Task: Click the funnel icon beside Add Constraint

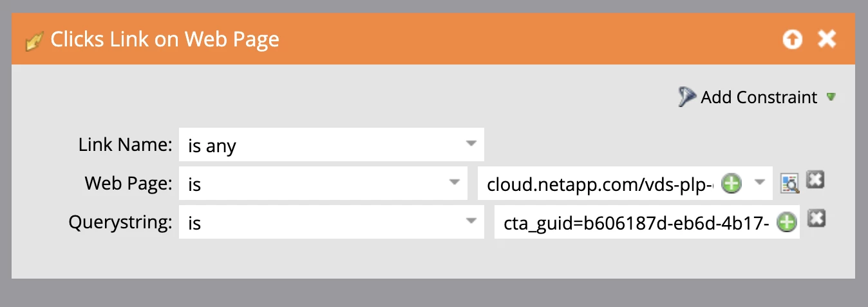Action: 687,97
